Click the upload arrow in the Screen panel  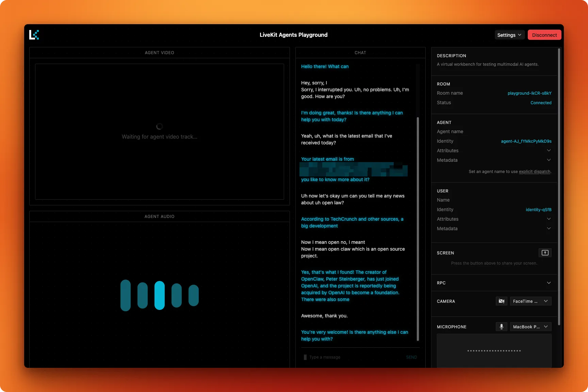pos(545,252)
